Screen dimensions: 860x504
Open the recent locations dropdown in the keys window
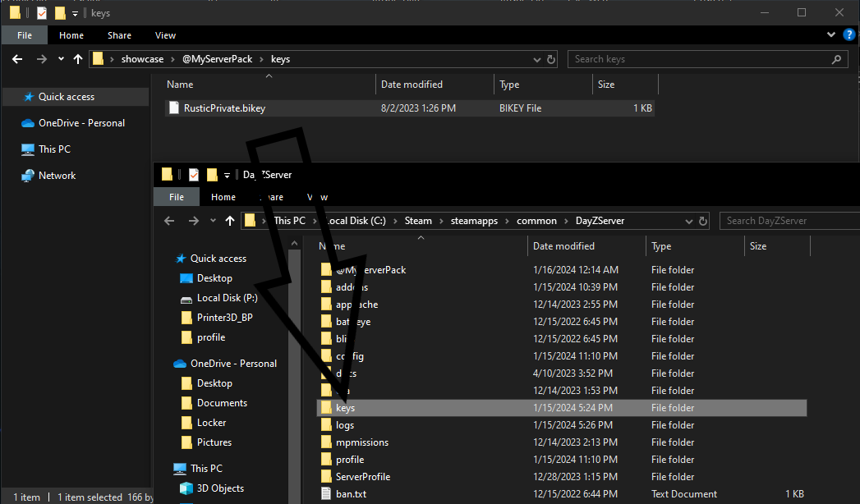click(61, 59)
